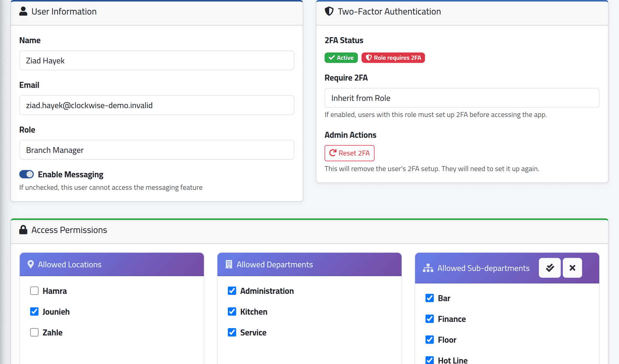Click the Admin Actions heading
Viewport: 619px width, 364px height.
click(351, 135)
